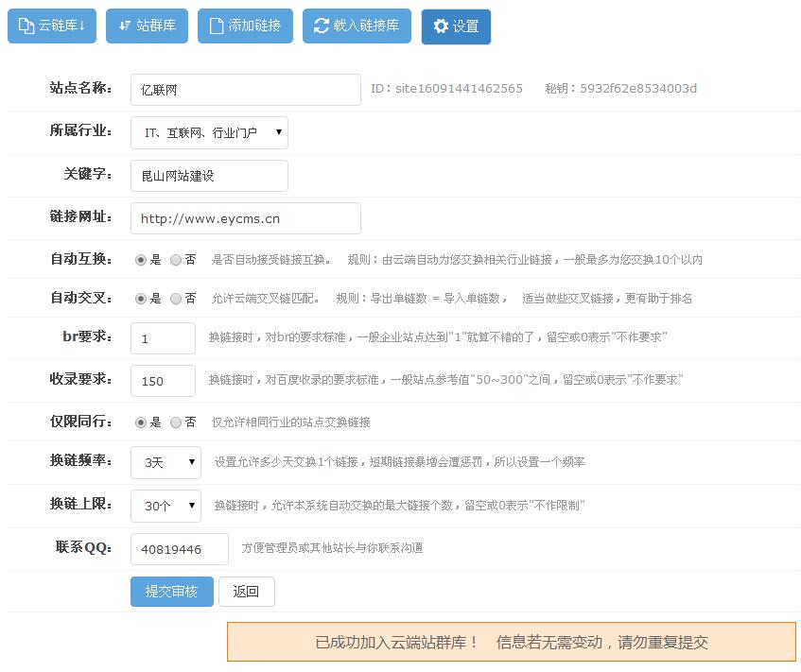The width and height of the screenshot is (801, 672).
Task: Click the 载入链接库 refresh icon
Action: click(322, 26)
